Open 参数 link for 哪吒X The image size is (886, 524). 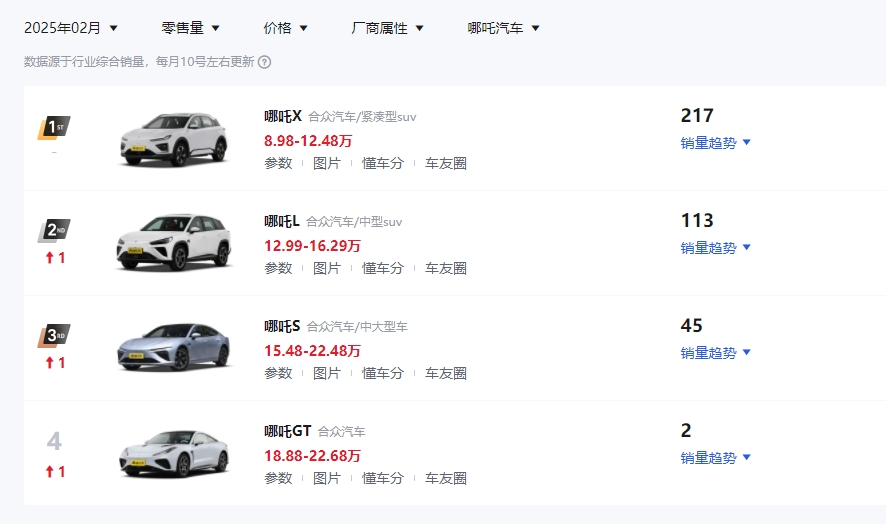[278, 163]
